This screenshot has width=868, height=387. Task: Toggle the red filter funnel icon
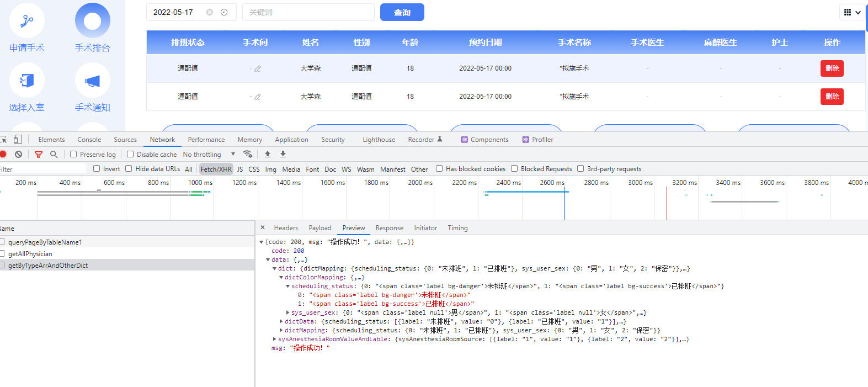[x=39, y=154]
